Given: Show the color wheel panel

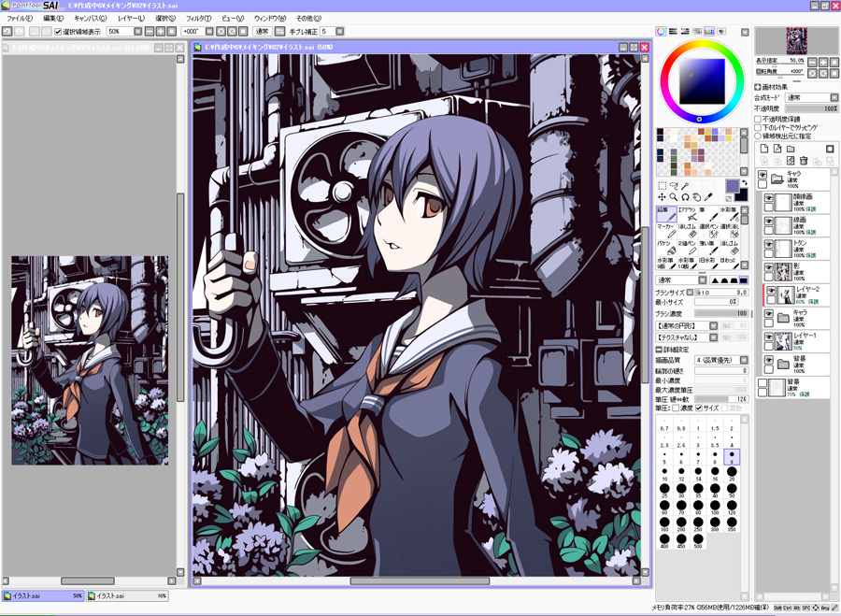Looking at the screenshot, I should (661, 32).
